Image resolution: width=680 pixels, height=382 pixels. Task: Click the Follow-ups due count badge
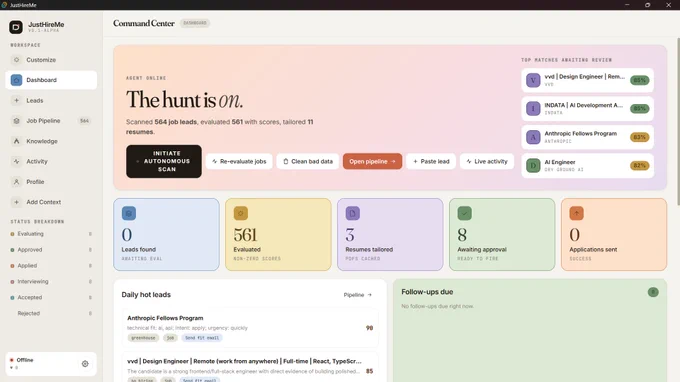653,292
